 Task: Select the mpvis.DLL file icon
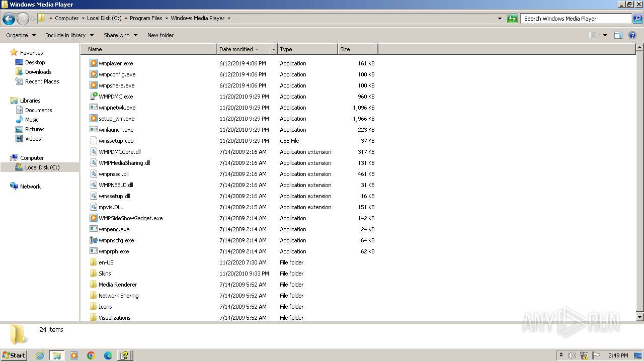tap(93, 207)
